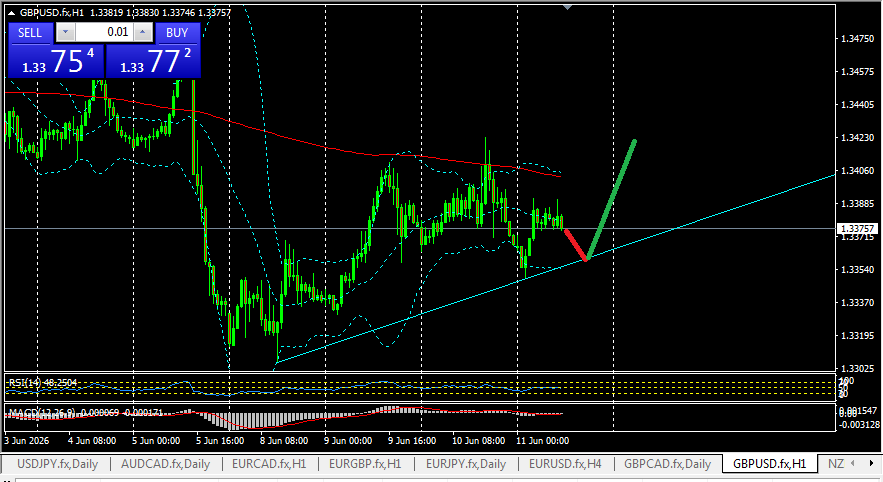The width and height of the screenshot is (883, 482).
Task: Select the EURJPY.fx,Daily tab
Action: [466, 464]
